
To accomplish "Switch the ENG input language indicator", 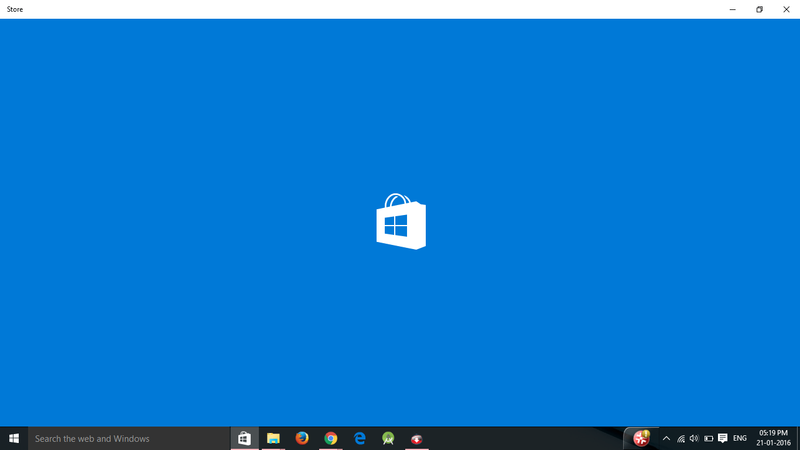I will click(x=740, y=438).
